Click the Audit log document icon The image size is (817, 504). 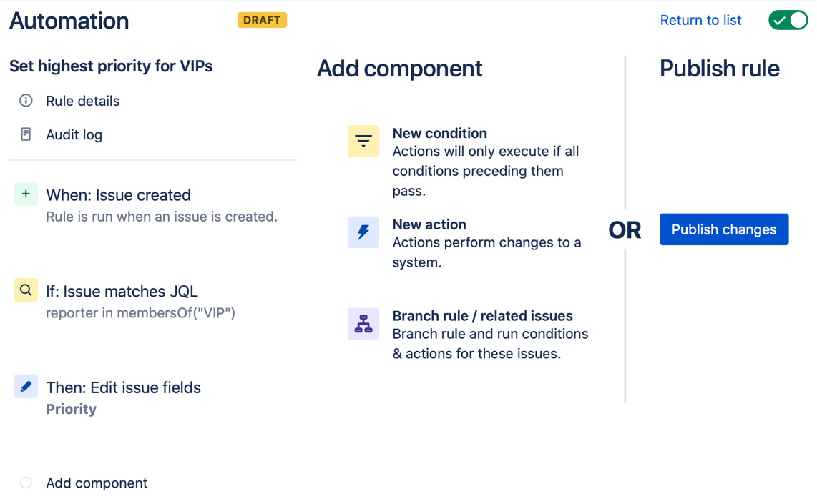tap(26, 134)
